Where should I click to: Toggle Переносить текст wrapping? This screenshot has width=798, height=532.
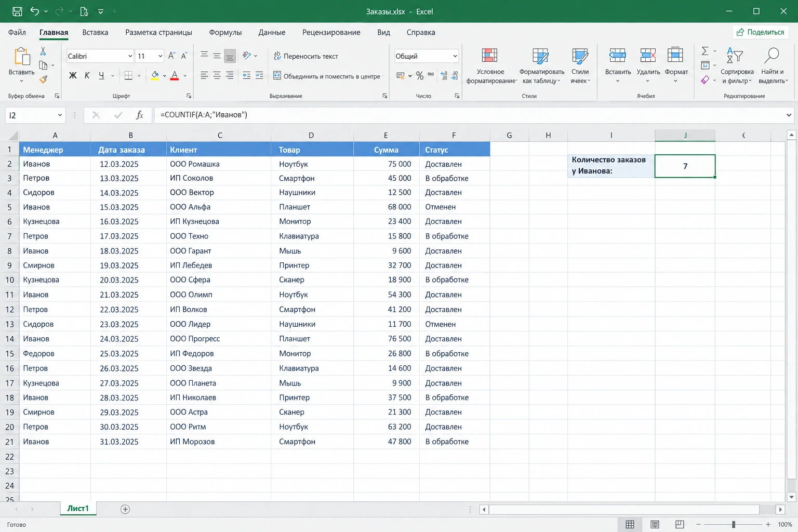(x=305, y=56)
